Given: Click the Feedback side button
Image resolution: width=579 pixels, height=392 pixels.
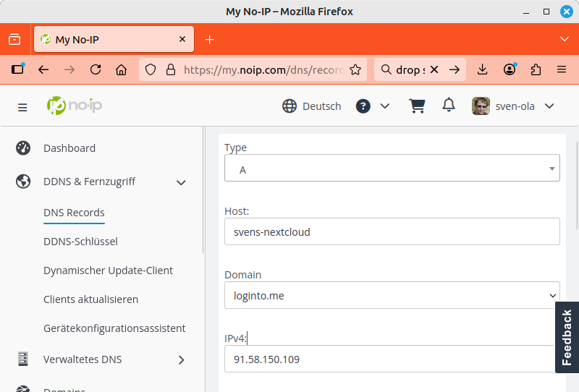Looking at the screenshot, I should (567, 337).
